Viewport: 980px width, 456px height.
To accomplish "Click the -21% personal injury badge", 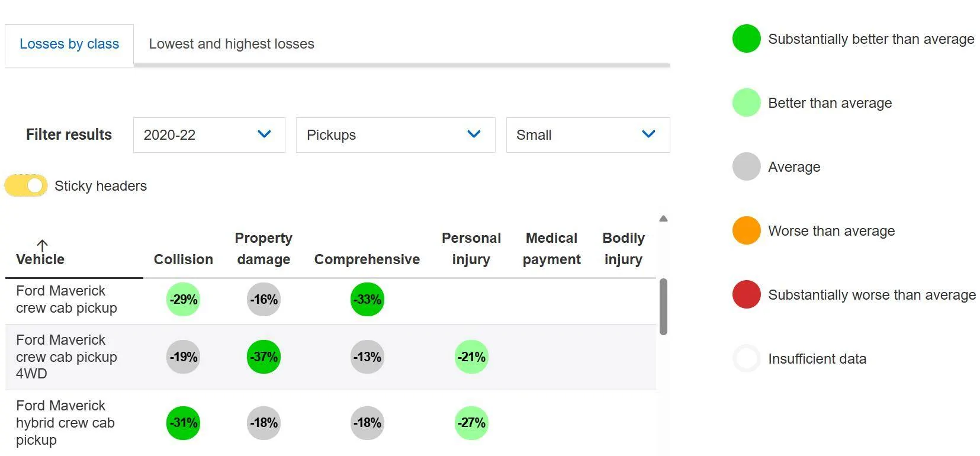I will pos(471,357).
